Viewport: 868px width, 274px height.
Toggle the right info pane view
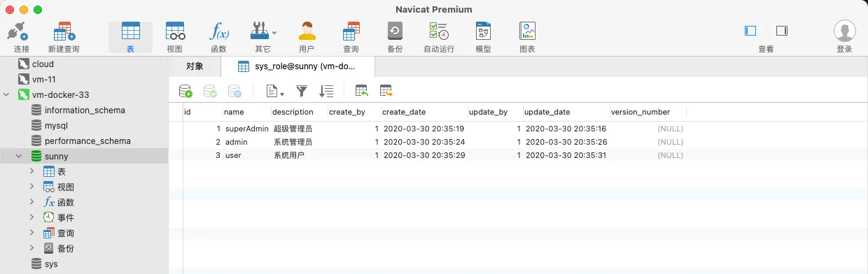point(782,31)
